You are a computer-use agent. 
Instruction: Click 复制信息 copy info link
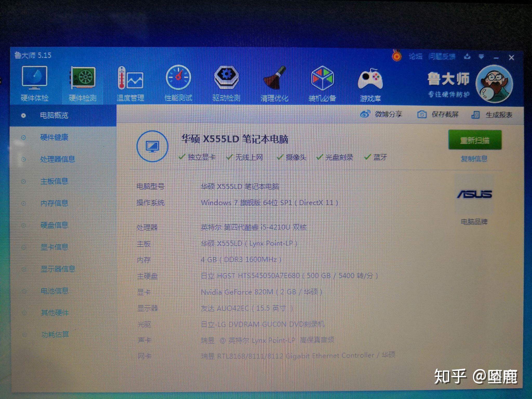[x=474, y=158]
